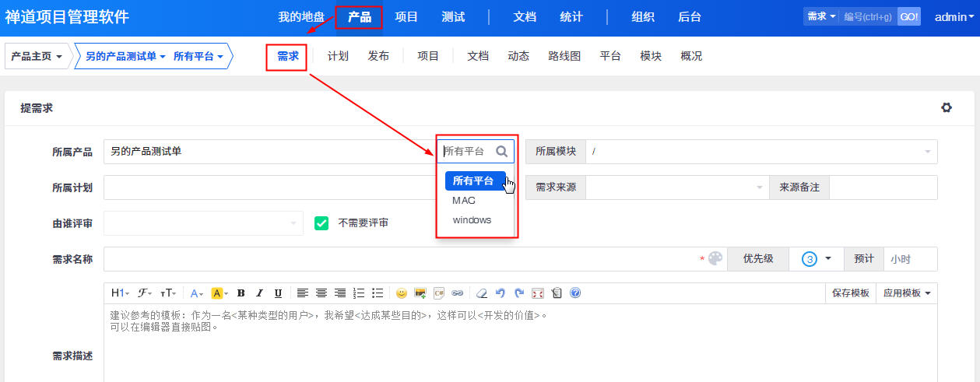Open the heading H1 format menu

tap(120, 293)
